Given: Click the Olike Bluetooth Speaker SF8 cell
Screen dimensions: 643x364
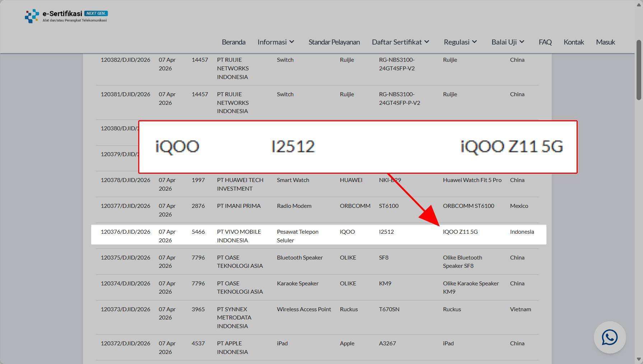Looking at the screenshot, I should 462,262.
